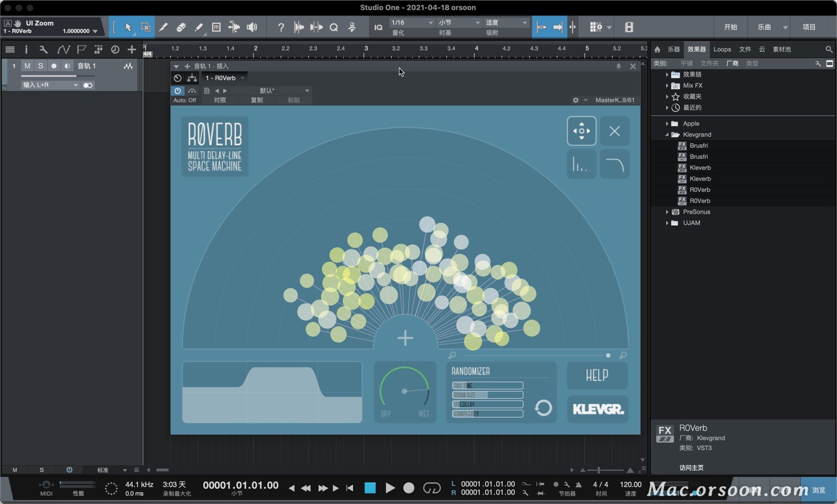Click 复制 copy button
The image size is (837, 504).
tap(257, 100)
